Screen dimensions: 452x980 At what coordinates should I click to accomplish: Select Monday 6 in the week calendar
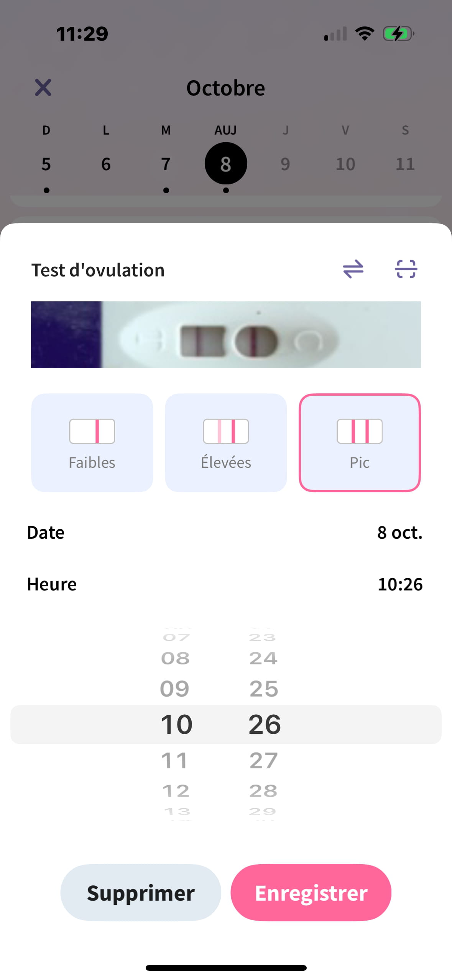click(x=106, y=164)
